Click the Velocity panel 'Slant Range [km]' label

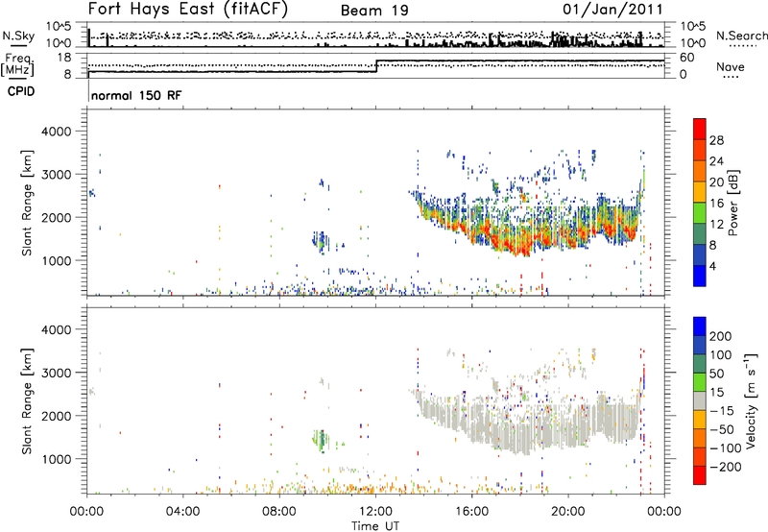(x=27, y=401)
